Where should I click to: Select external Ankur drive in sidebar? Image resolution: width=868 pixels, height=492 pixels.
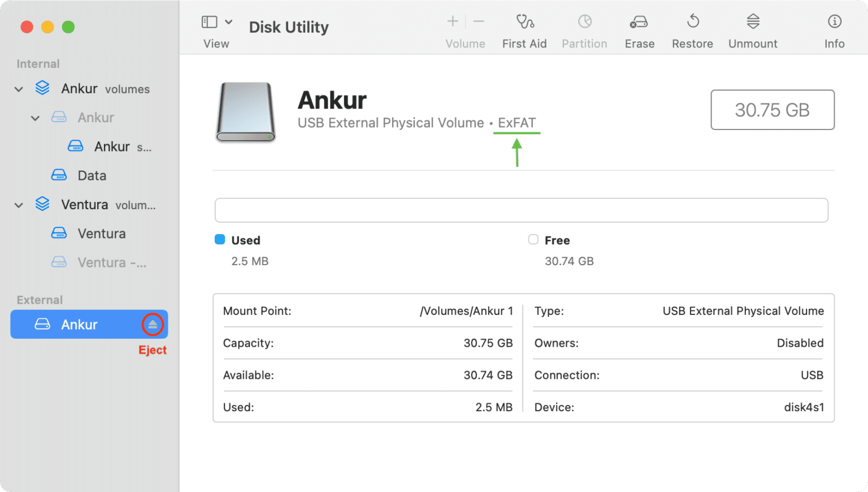tap(89, 325)
